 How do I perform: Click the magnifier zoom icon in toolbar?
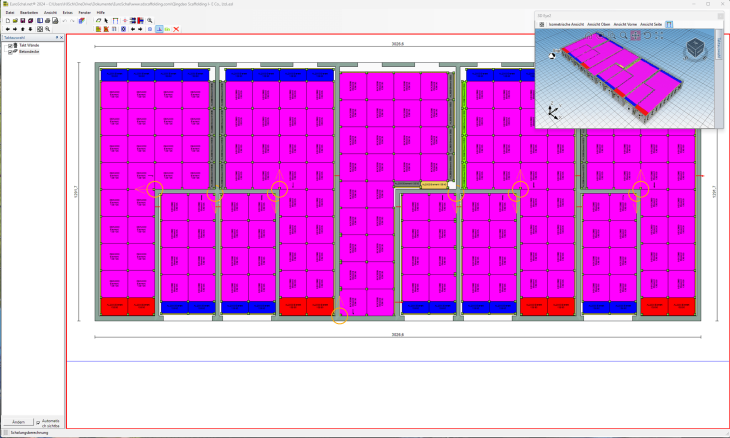[149, 20]
